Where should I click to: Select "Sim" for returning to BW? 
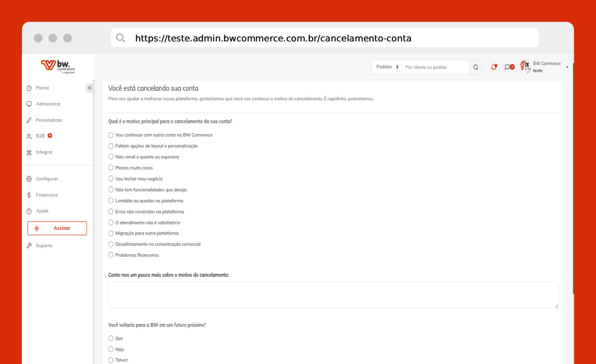[111, 338]
